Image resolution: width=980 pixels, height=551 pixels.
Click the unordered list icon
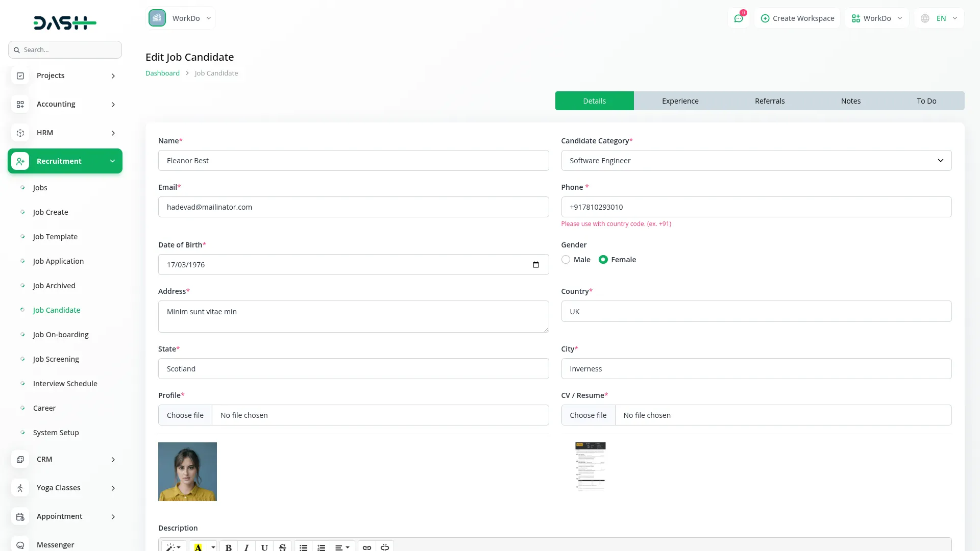[303, 547]
